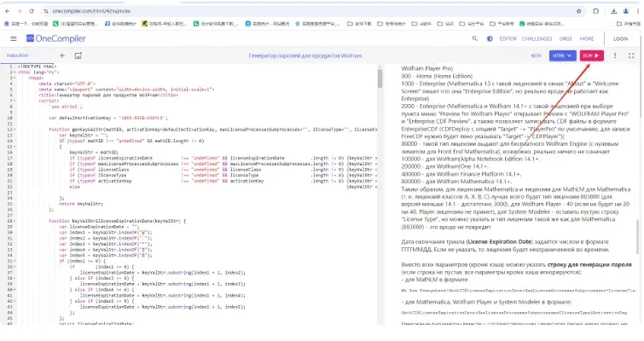
Task: Open the browser three-dot menu
Action: point(638,11)
